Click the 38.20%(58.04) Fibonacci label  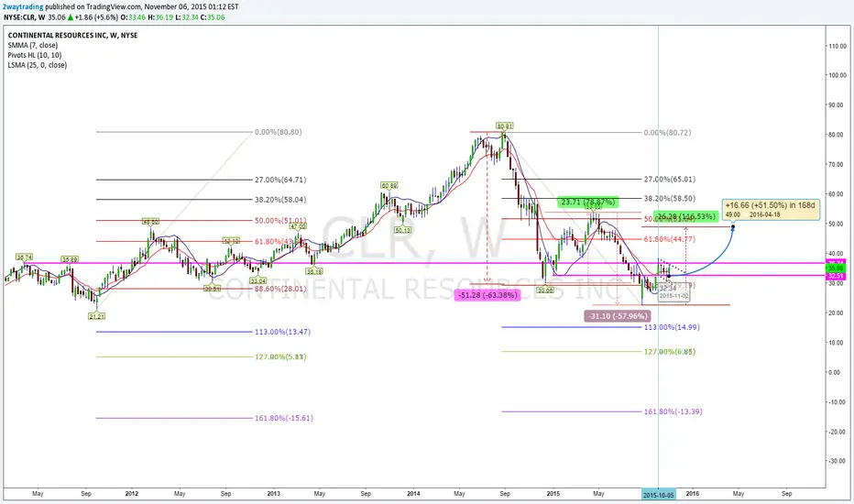pyautogui.click(x=280, y=200)
